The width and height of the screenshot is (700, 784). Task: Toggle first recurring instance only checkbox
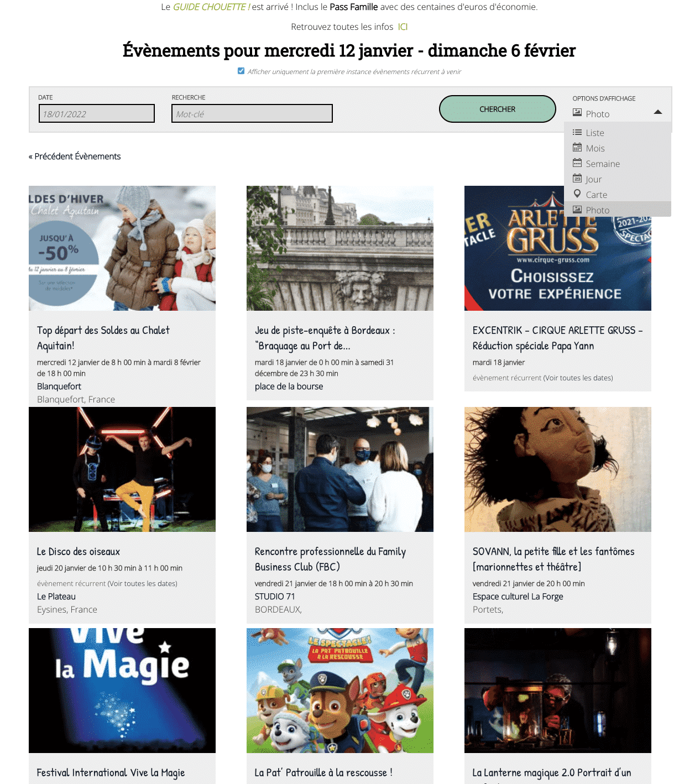[x=241, y=71]
